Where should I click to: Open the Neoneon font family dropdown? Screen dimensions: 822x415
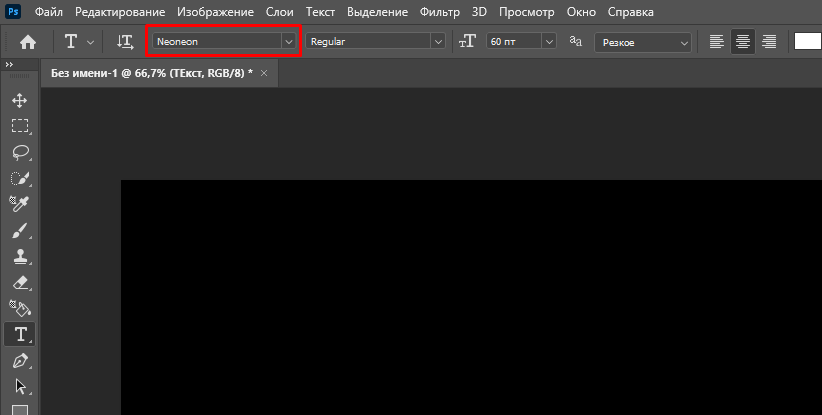click(224, 41)
